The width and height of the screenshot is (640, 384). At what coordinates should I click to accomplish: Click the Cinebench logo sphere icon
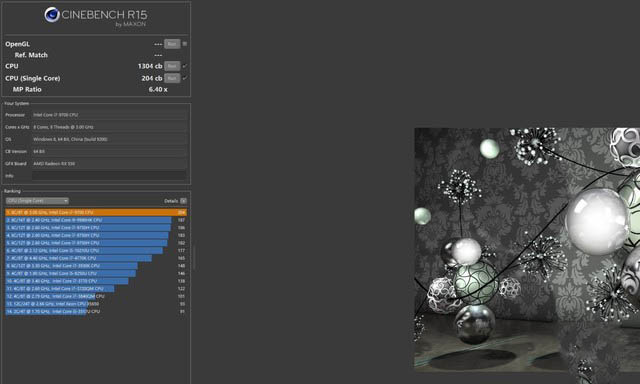pyautogui.click(x=52, y=15)
